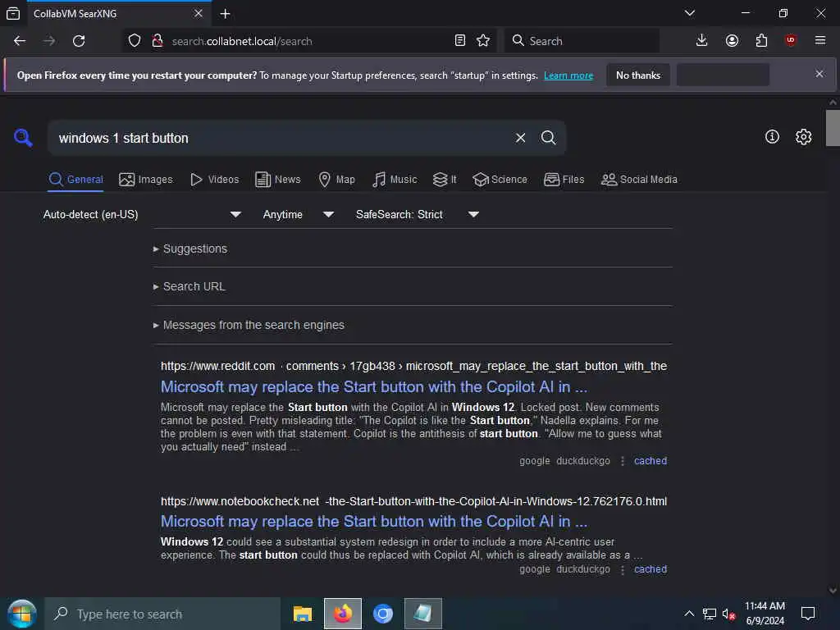Open the Anytime time range dropdown
This screenshot has width=840, height=630.
[x=299, y=214]
